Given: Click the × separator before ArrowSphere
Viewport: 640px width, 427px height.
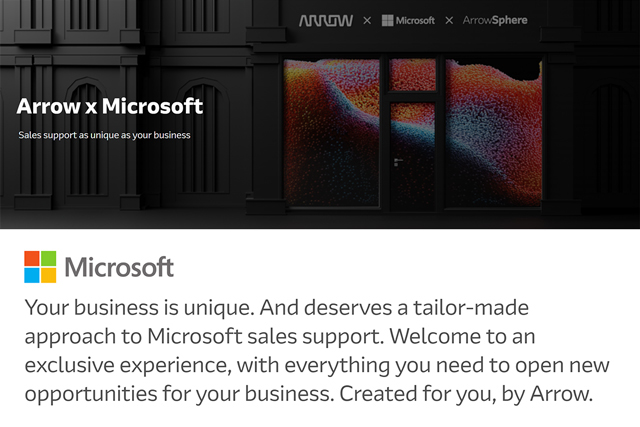Looking at the screenshot, I should 449,20.
